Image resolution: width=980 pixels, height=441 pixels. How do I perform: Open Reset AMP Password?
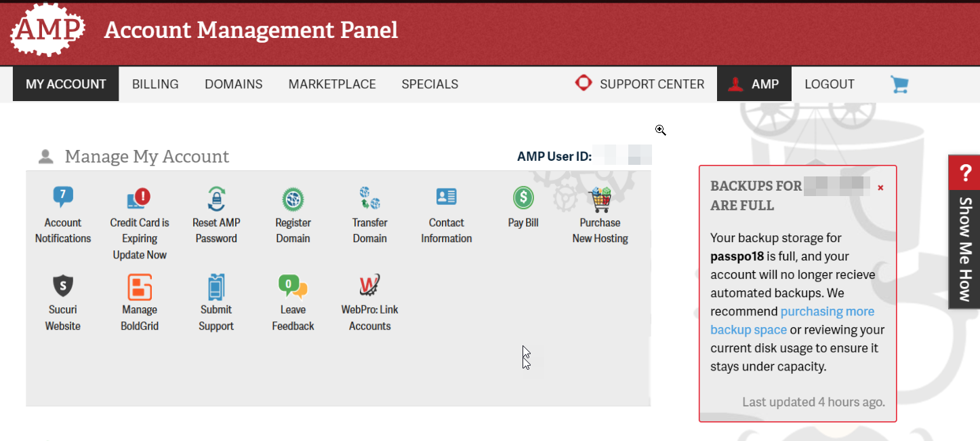(216, 199)
